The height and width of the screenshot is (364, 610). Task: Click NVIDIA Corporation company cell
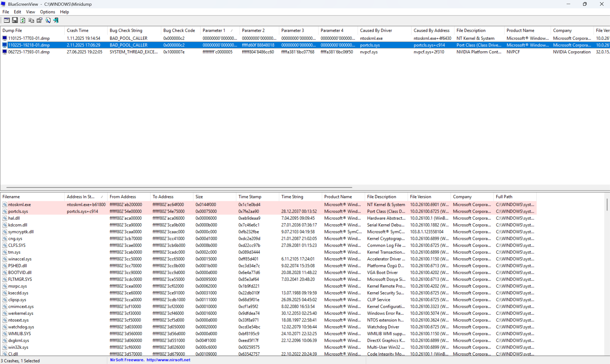coord(572,52)
